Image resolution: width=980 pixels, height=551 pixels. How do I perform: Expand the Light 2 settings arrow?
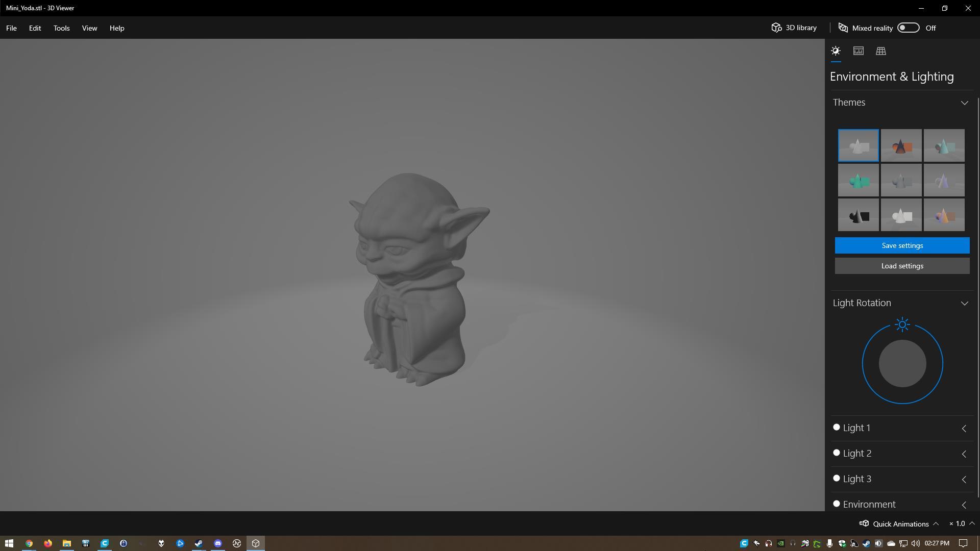click(964, 454)
